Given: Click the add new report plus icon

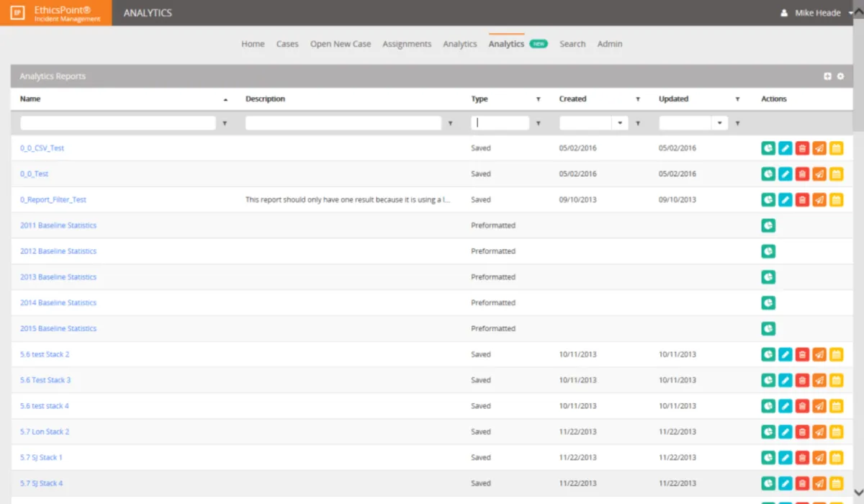Looking at the screenshot, I should 827,76.
